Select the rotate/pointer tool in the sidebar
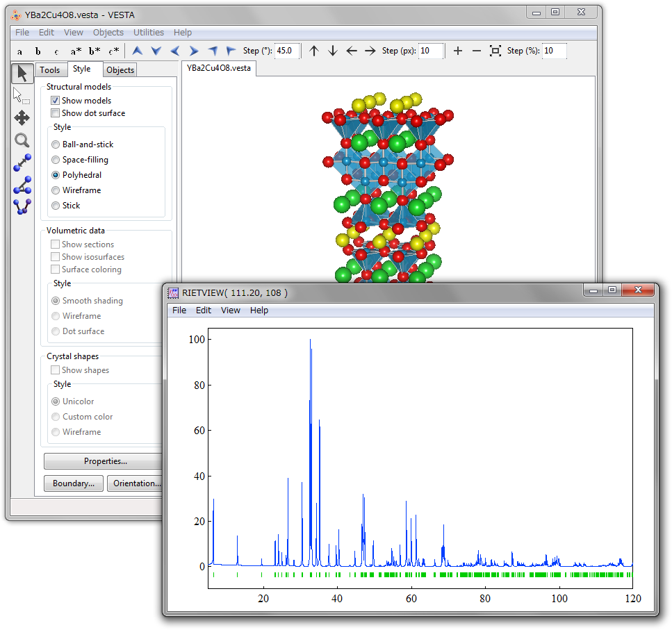The height and width of the screenshot is (630, 672). pyautogui.click(x=22, y=73)
